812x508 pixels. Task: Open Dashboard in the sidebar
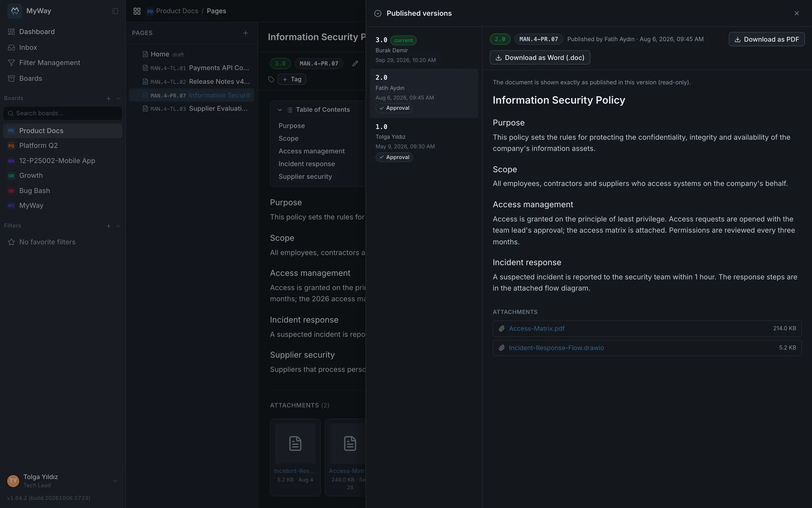63,32
